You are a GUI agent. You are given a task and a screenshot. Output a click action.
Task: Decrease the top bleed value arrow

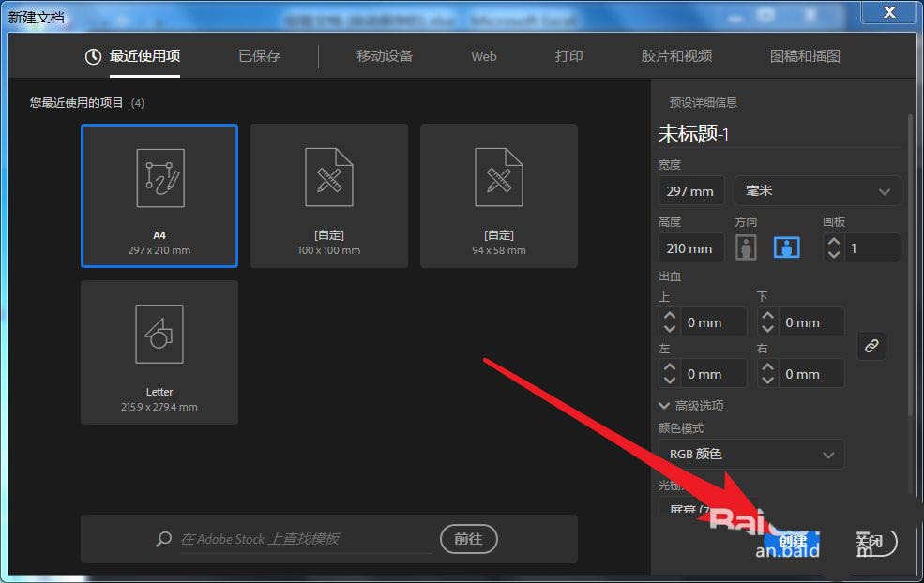(x=670, y=329)
